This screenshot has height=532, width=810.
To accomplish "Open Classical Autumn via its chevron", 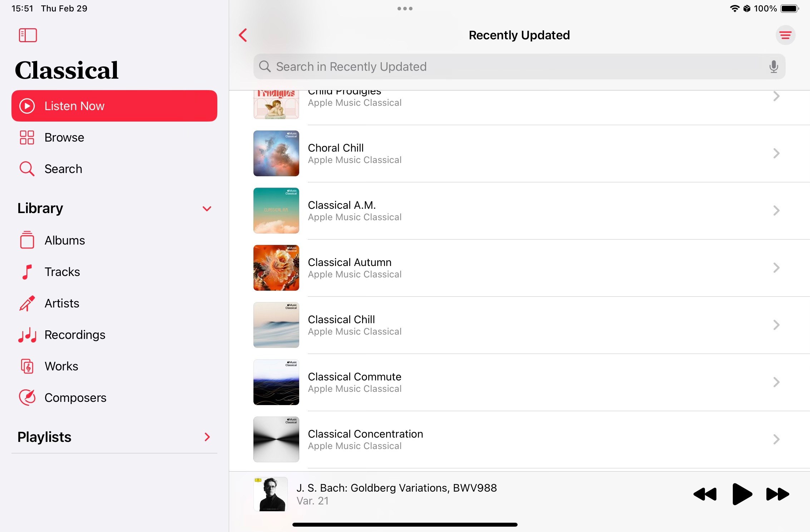I will tap(776, 268).
